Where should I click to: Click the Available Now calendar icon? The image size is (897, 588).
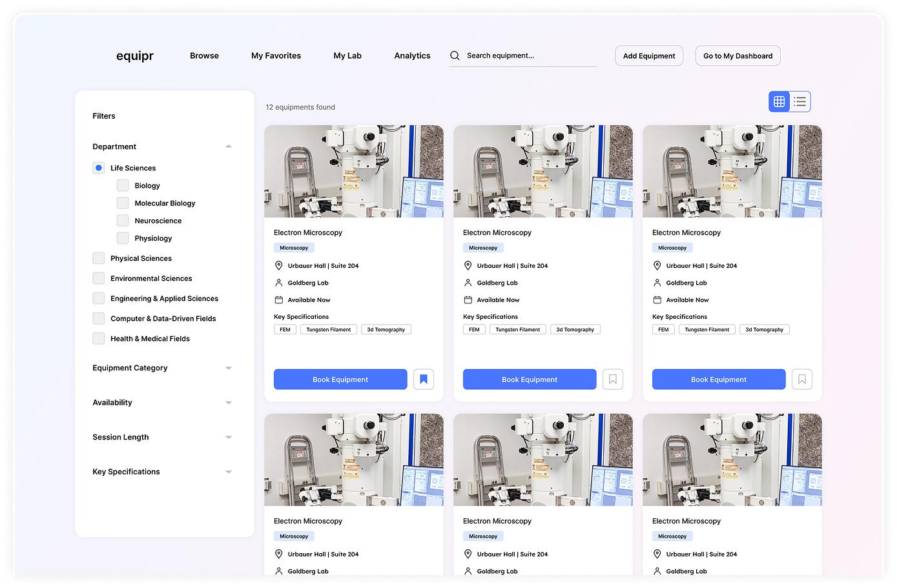point(278,299)
